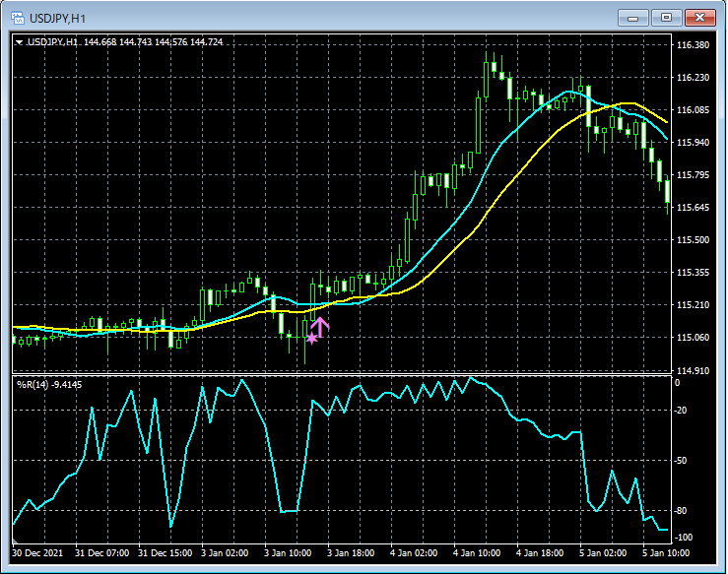Click the 116.085 price scale label
This screenshot has height=574, width=728.
[693, 110]
